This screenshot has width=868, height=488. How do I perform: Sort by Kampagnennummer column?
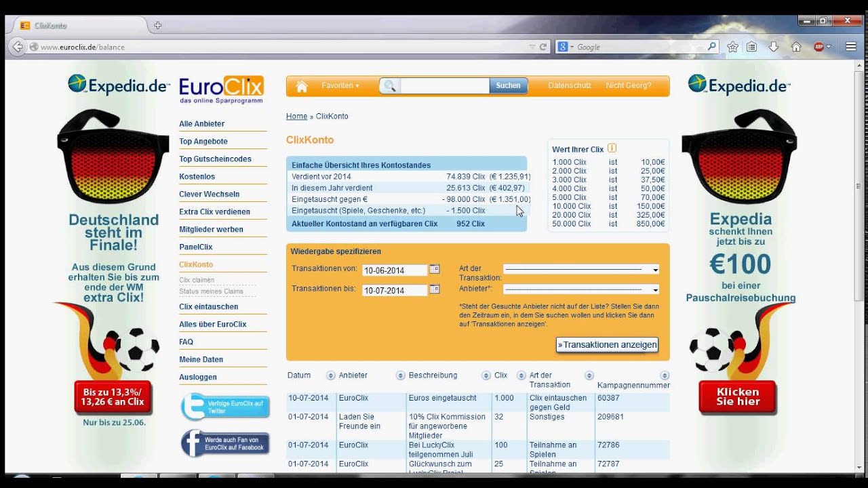click(665, 375)
